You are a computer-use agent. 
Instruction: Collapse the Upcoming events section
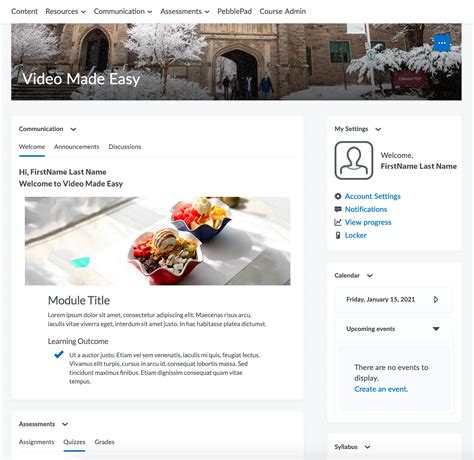click(436, 329)
